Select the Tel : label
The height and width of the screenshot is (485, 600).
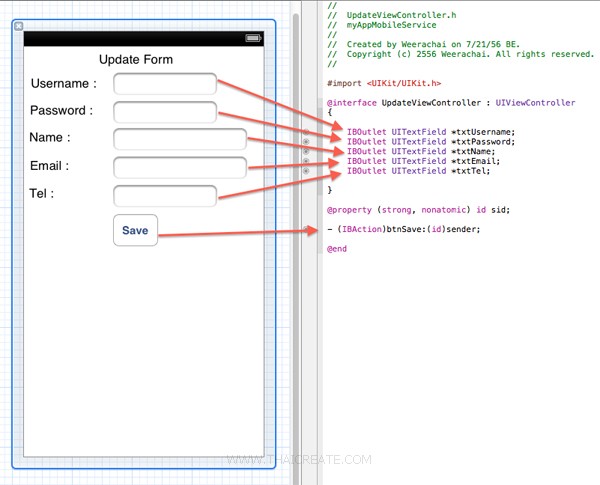(42, 193)
